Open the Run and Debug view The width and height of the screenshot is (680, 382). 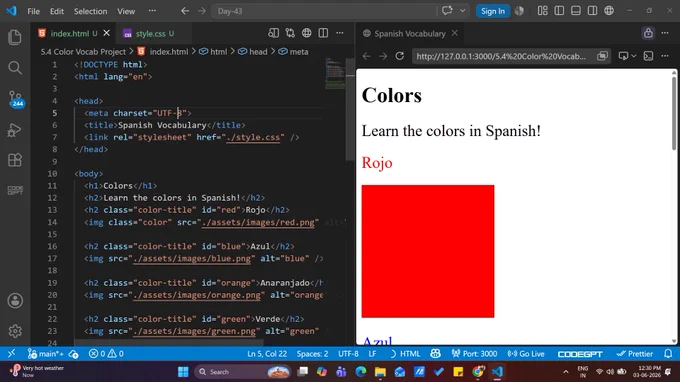tap(15, 130)
